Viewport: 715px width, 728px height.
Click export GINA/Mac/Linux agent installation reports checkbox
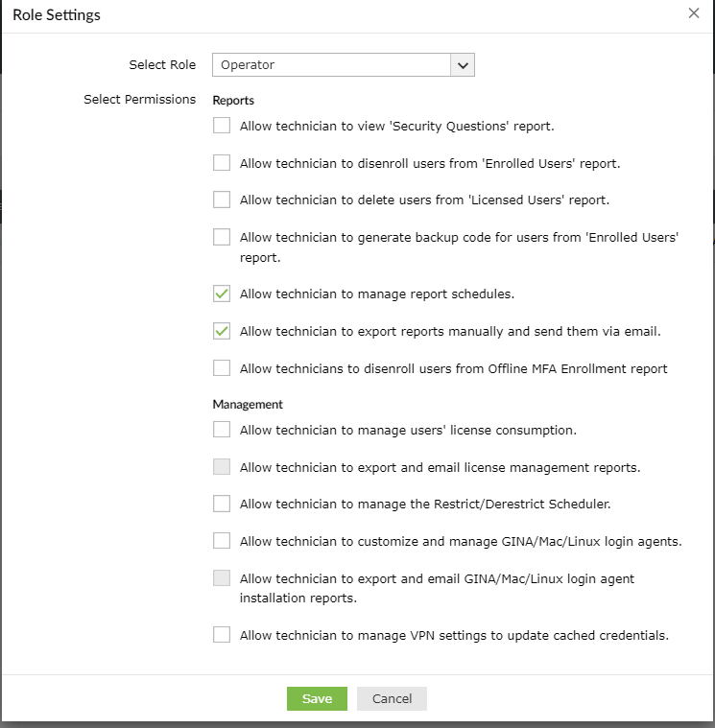click(222, 578)
